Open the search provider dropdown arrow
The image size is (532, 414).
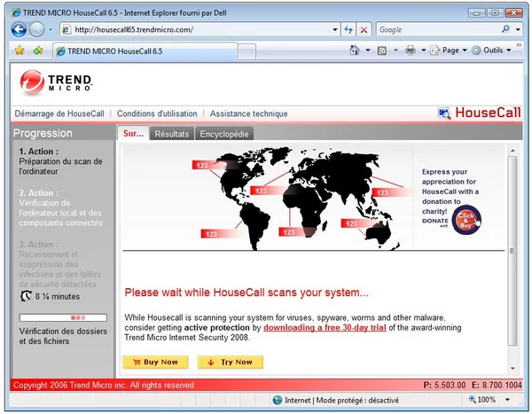click(x=518, y=30)
